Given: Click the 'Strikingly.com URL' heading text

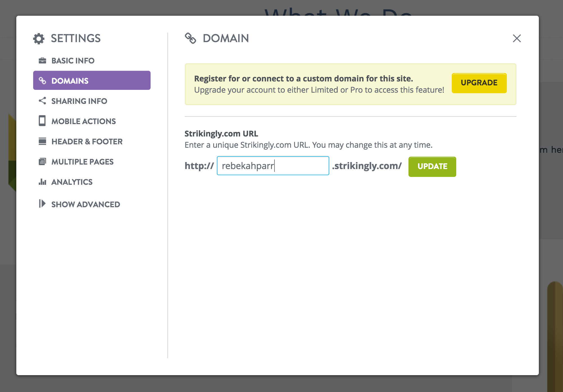Looking at the screenshot, I should (x=221, y=134).
